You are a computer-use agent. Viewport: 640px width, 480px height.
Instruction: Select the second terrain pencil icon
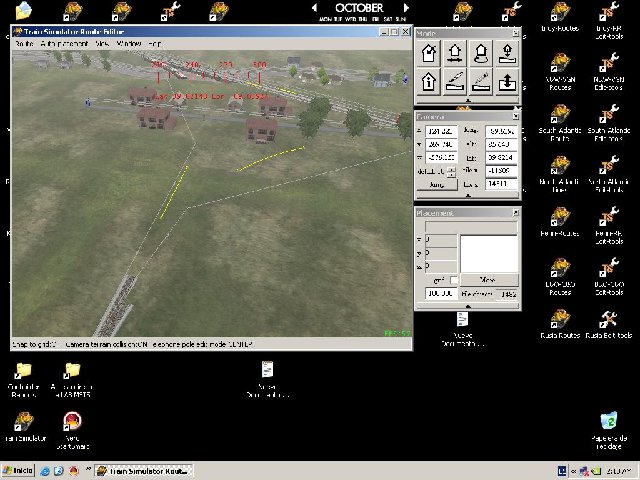tap(480, 82)
